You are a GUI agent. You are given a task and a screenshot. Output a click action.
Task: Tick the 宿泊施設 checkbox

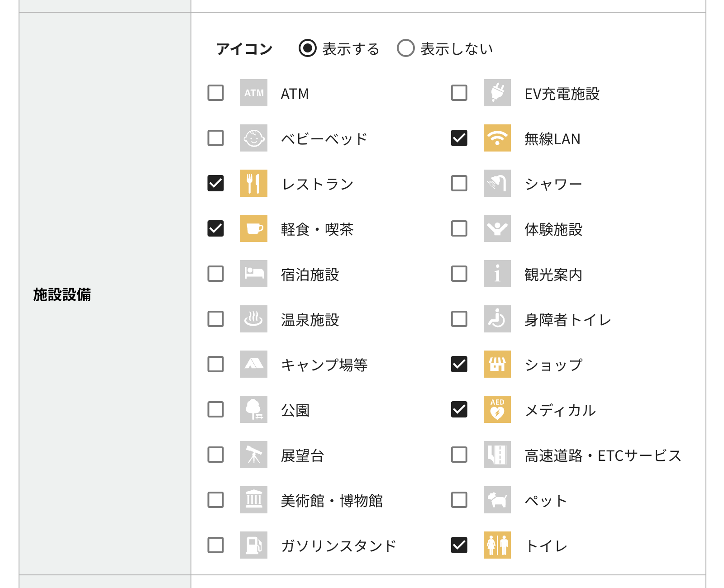pos(215,274)
